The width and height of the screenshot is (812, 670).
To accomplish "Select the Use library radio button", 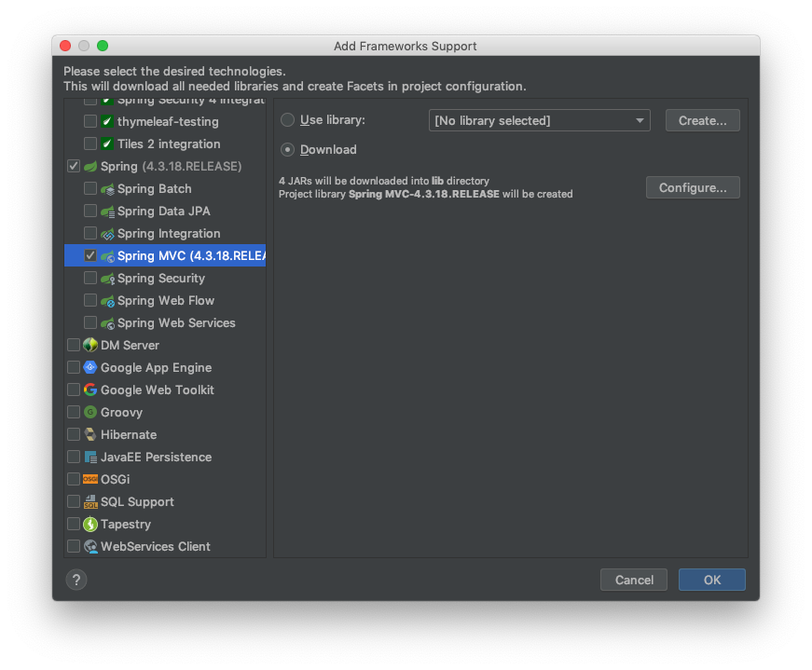I will (287, 120).
